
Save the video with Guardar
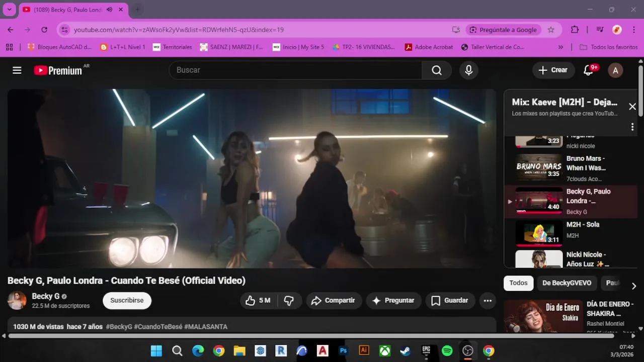point(450,301)
